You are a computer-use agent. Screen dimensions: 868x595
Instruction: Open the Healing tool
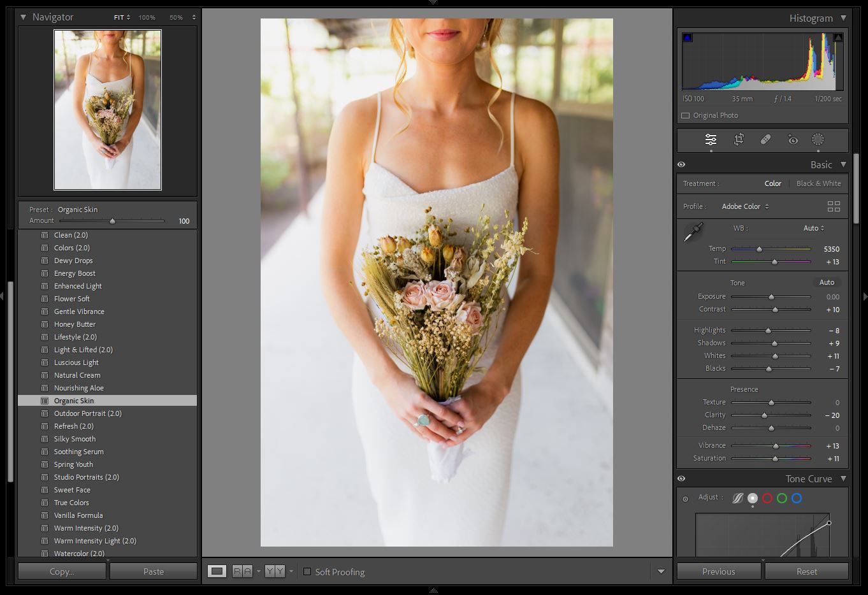pyautogui.click(x=765, y=139)
